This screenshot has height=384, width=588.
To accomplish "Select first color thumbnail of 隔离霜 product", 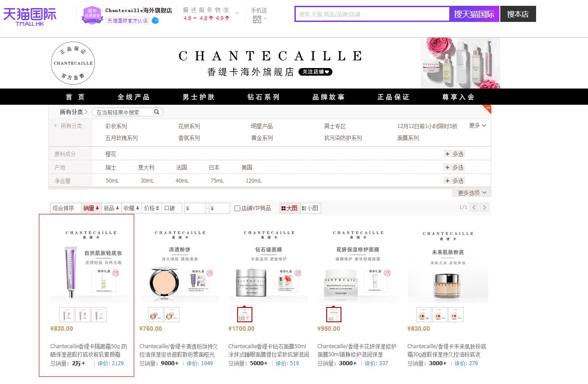I will point(67,315).
